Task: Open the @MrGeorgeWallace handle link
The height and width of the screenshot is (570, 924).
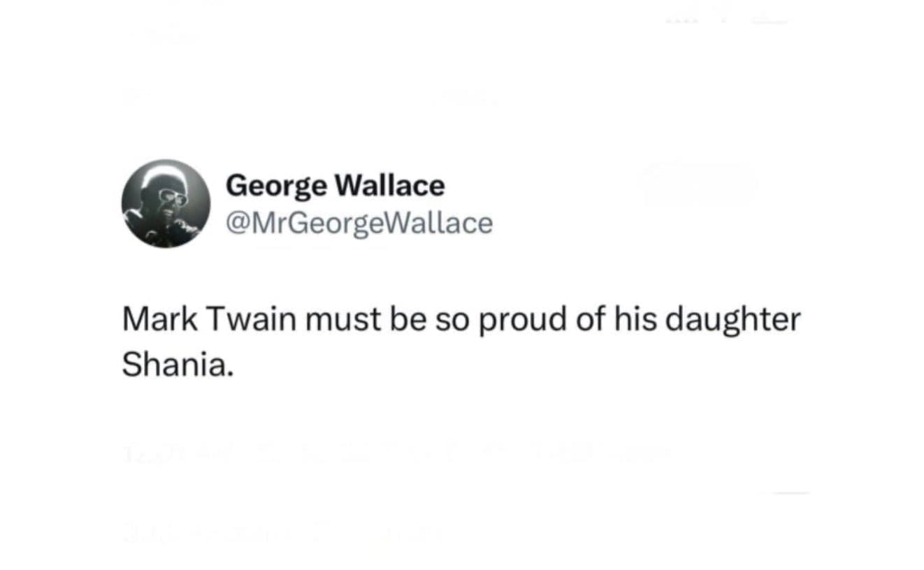Action: [359, 224]
